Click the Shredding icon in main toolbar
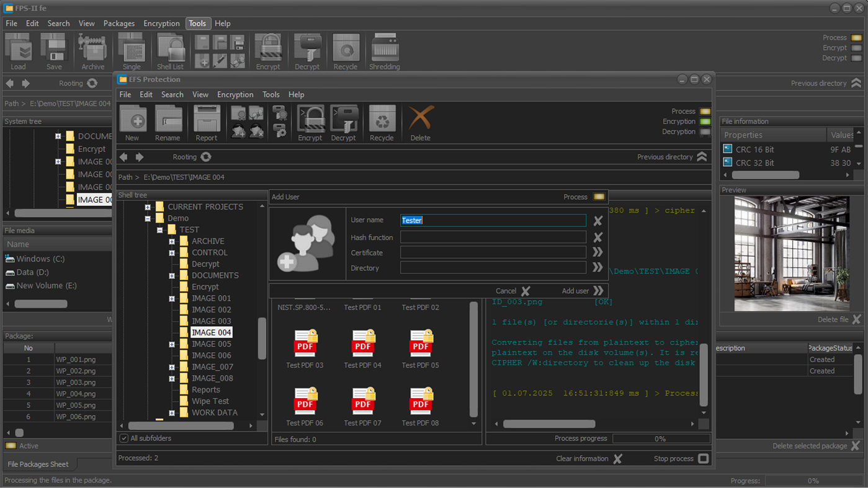Screen dimensions: 868x488 tap(385, 48)
